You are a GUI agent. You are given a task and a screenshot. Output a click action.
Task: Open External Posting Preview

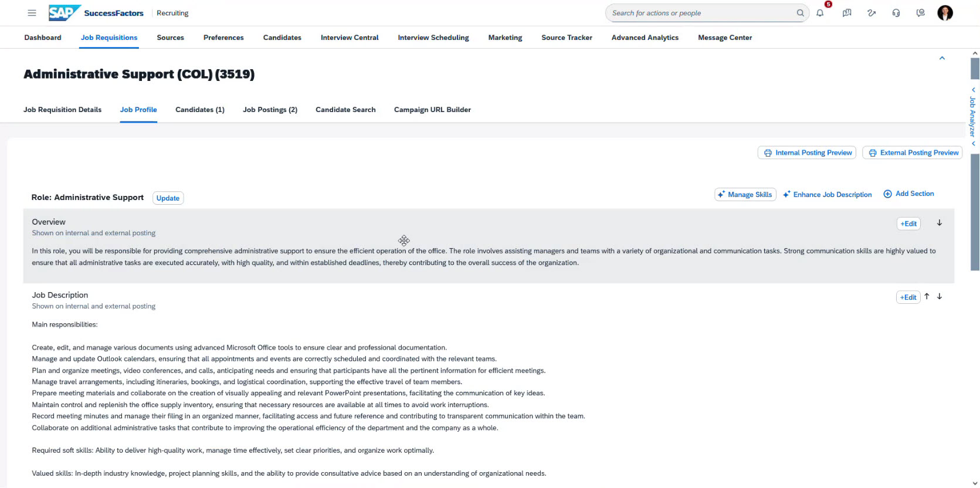tap(912, 152)
